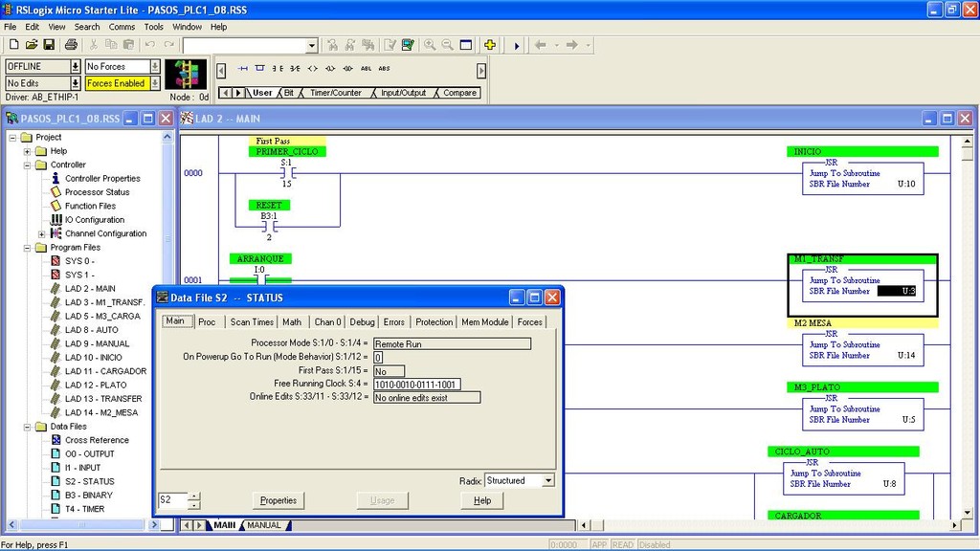The width and height of the screenshot is (980, 551).
Task: Click the New file toolbar icon
Action: pyautogui.click(x=12, y=45)
